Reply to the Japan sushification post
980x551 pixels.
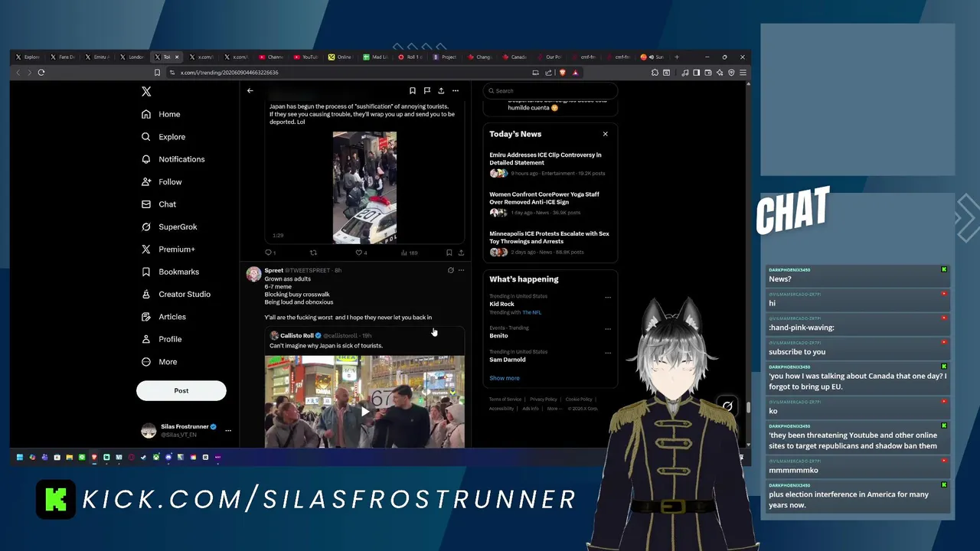tap(269, 253)
